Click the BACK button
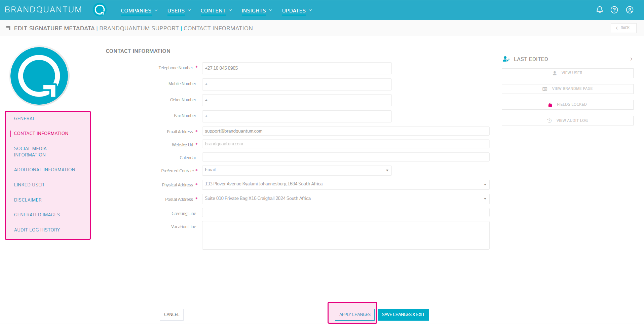This screenshot has width=644, height=324. 623,28
